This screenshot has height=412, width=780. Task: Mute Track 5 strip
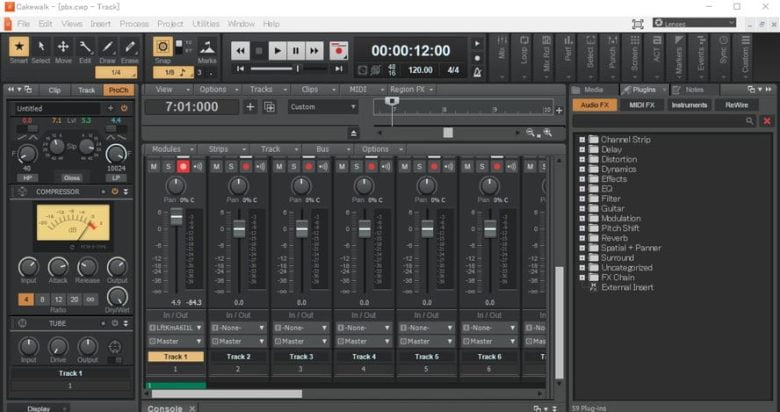(404, 167)
